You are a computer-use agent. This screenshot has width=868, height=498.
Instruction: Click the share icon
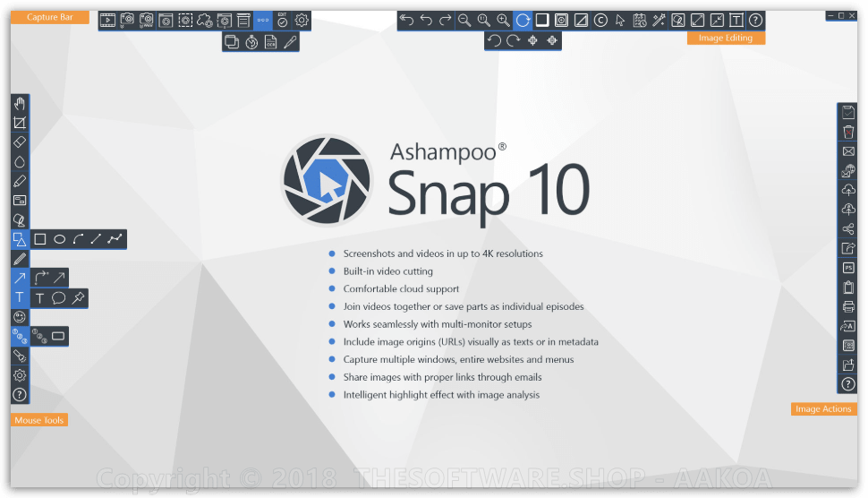(848, 228)
